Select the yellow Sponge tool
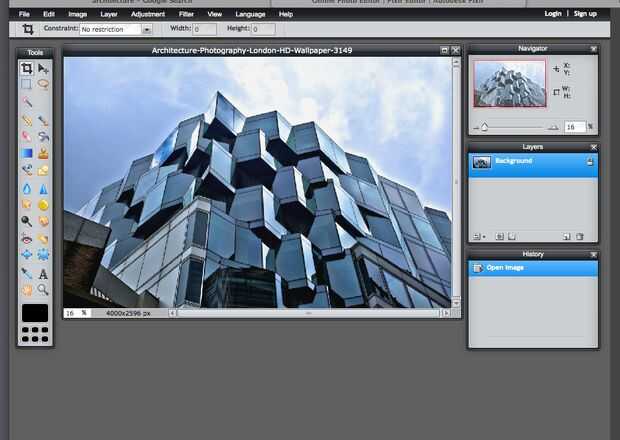 pyautogui.click(x=43, y=204)
